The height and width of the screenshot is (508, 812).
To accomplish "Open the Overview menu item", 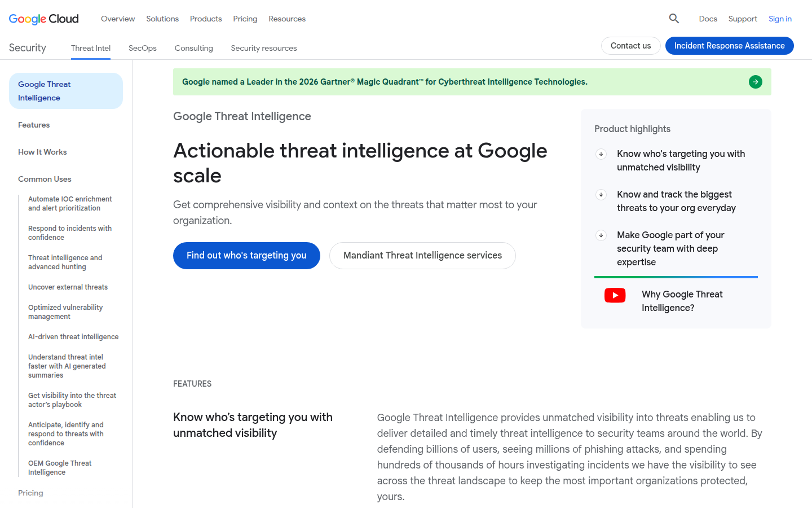I will [118, 19].
